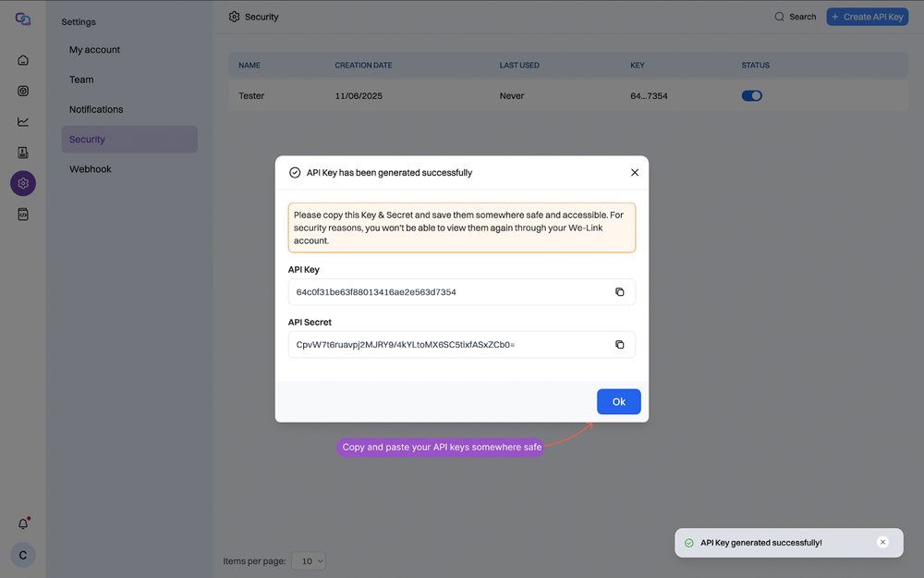Open the developer code icon in sidebar

tap(23, 215)
